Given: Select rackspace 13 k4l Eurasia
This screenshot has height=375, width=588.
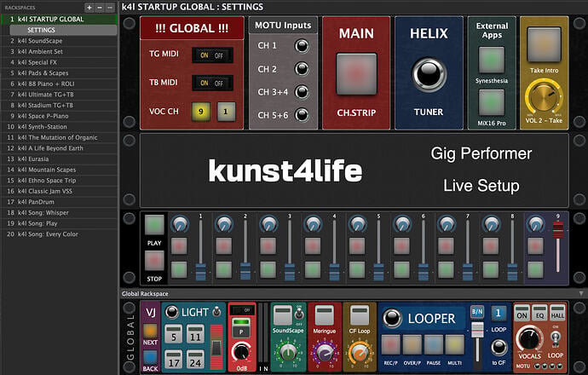Looking at the screenshot, I should [x=60, y=159].
